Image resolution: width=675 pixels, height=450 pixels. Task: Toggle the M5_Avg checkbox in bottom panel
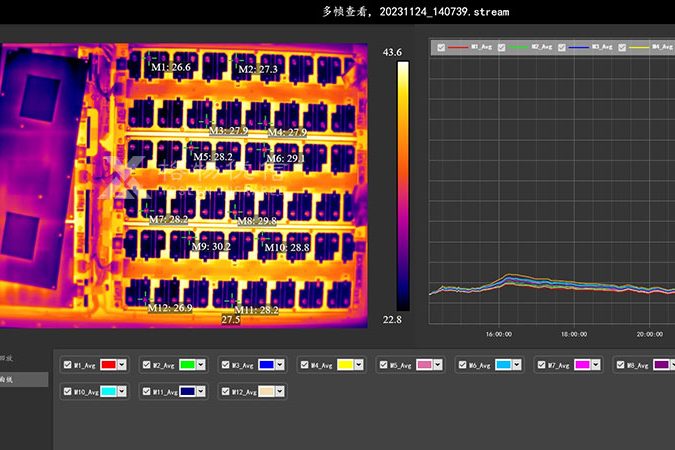tap(384, 366)
